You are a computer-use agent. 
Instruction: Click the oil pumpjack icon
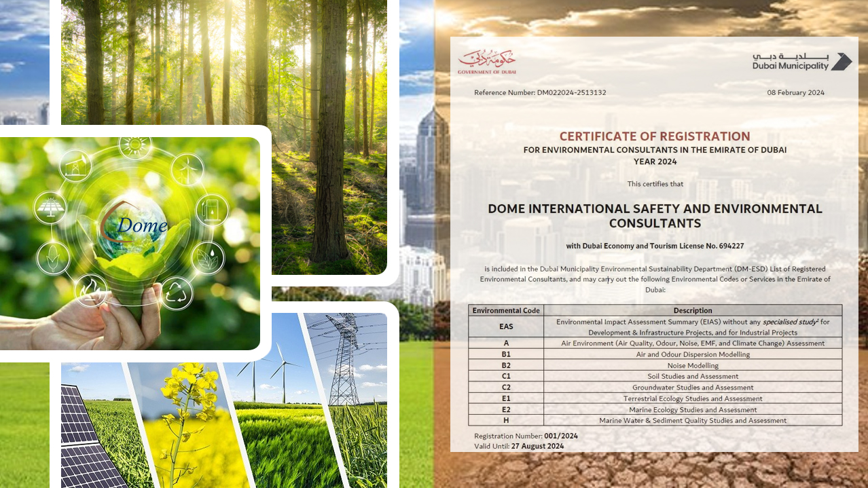click(75, 166)
